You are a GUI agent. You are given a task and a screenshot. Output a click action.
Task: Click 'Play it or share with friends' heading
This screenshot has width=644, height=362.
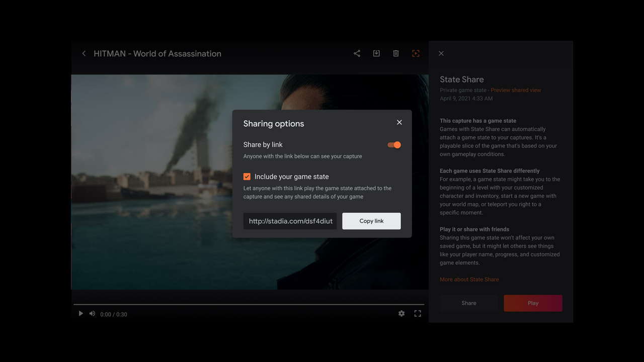click(x=474, y=229)
